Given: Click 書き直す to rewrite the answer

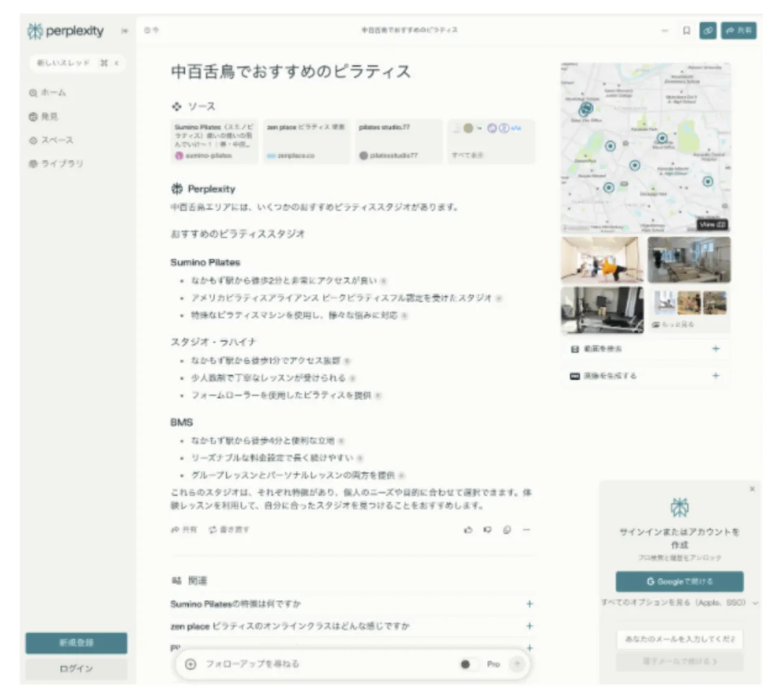Looking at the screenshot, I should coord(228,530).
